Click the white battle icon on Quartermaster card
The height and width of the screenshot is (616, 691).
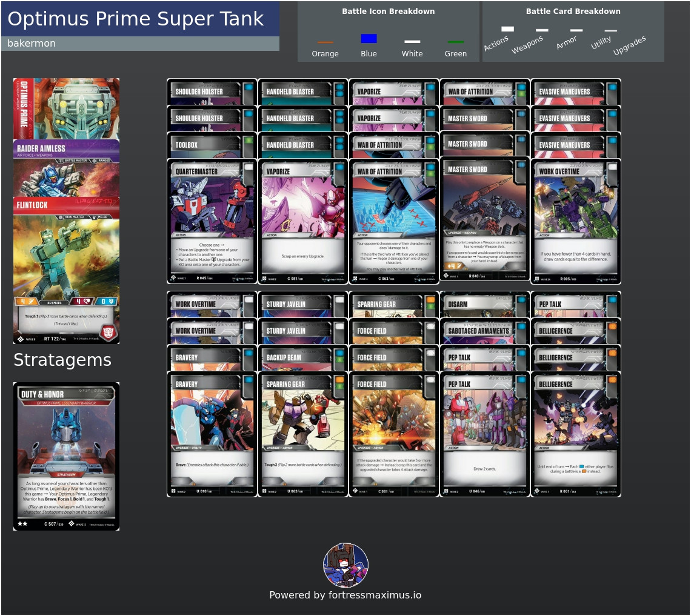click(x=249, y=167)
